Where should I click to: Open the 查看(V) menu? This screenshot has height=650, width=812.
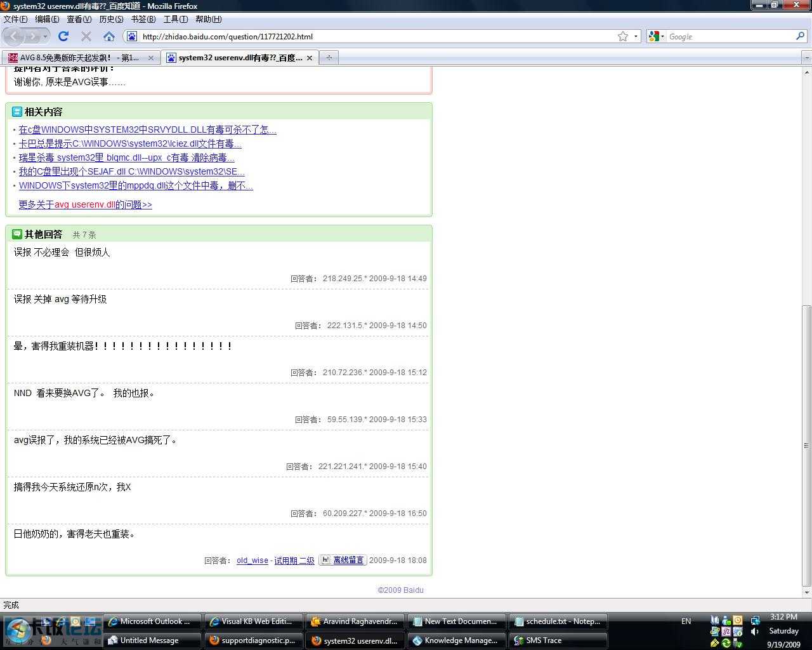point(79,19)
